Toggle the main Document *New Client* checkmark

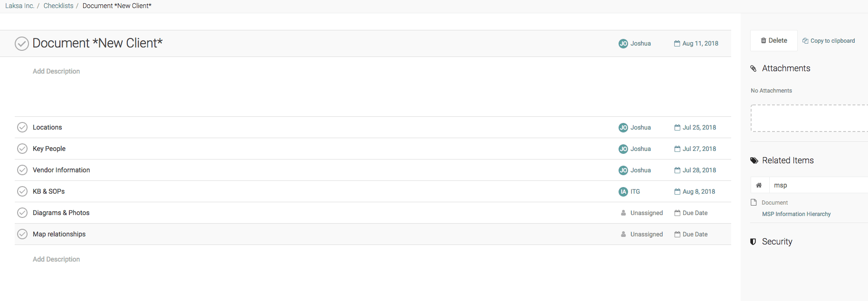[22, 44]
